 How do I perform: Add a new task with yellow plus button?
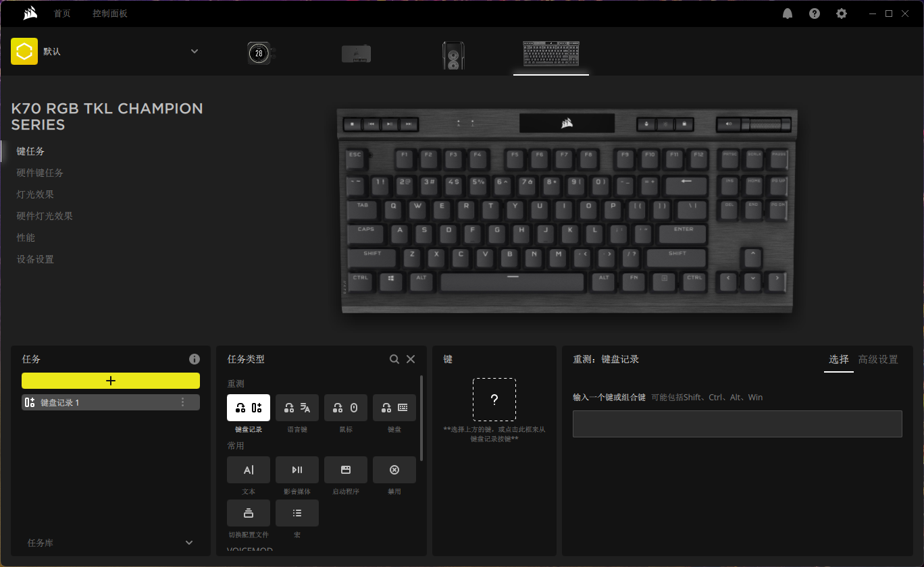[x=111, y=381]
